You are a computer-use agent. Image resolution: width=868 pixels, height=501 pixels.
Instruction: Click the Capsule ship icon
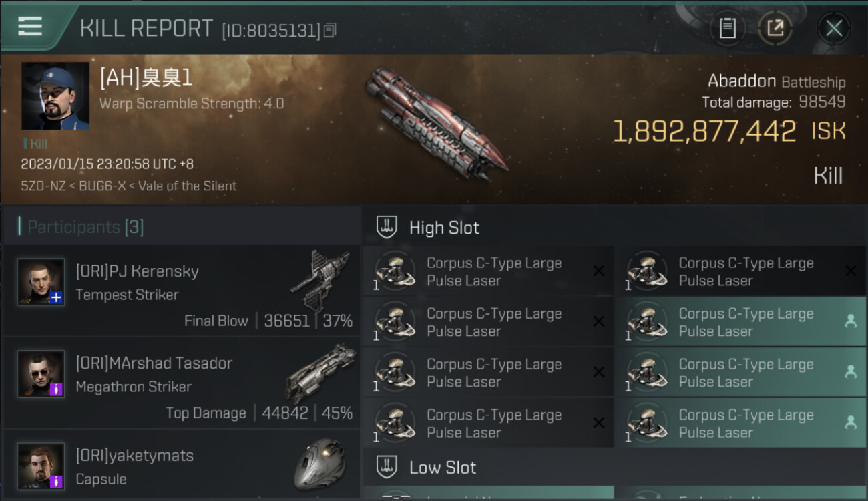tap(320, 463)
